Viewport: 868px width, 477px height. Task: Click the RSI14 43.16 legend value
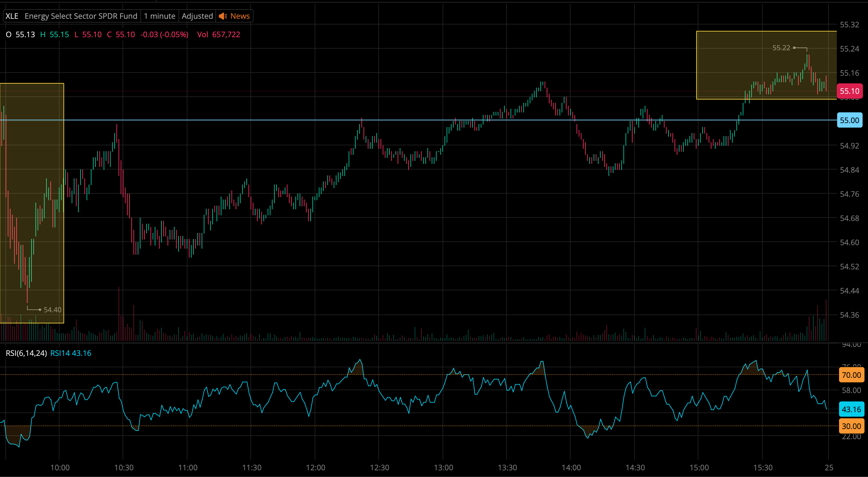71,353
